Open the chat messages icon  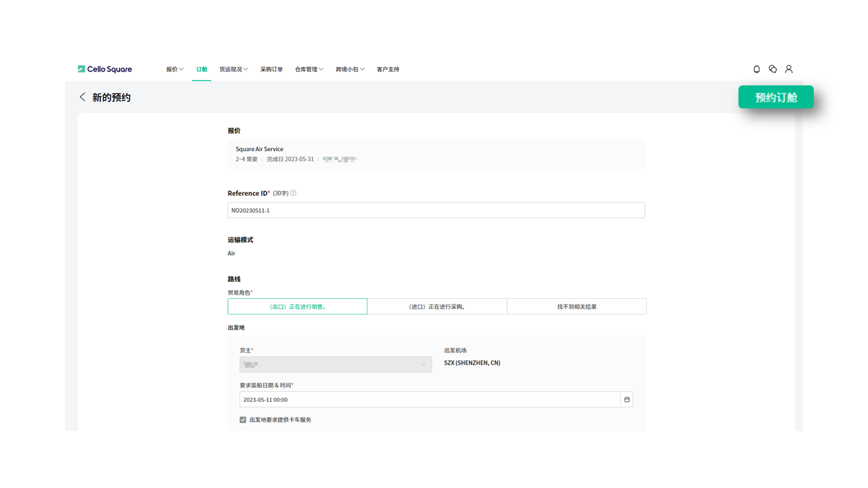coord(772,69)
